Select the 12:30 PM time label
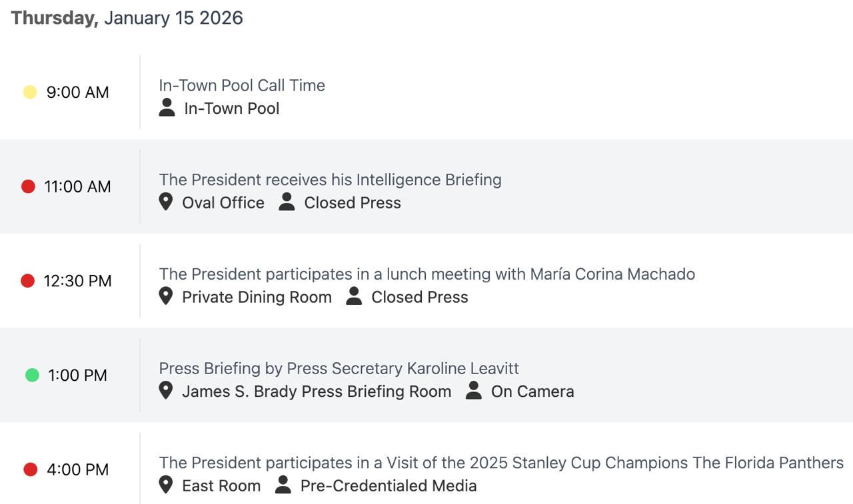Viewport: 853px width, 504px height. point(77,281)
